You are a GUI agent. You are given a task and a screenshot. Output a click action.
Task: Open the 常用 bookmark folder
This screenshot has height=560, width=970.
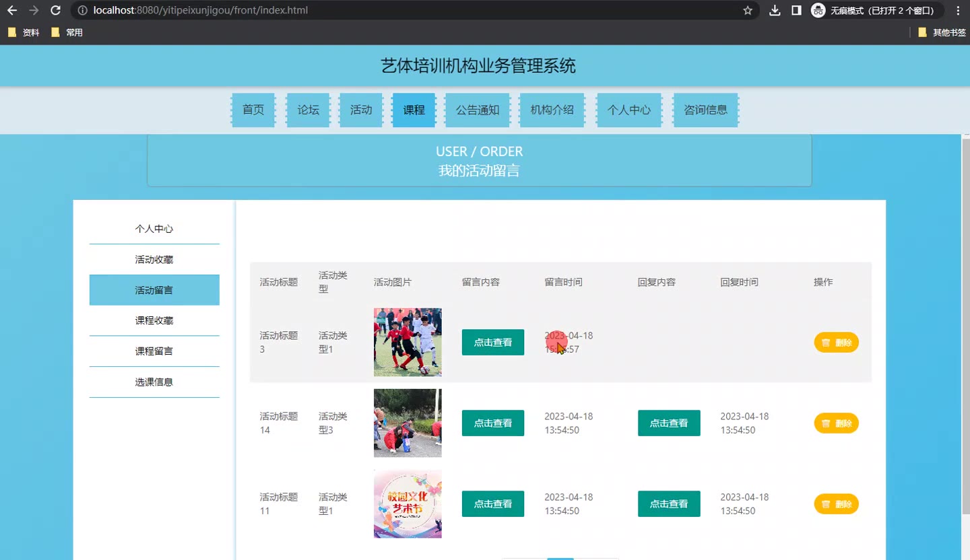67,32
